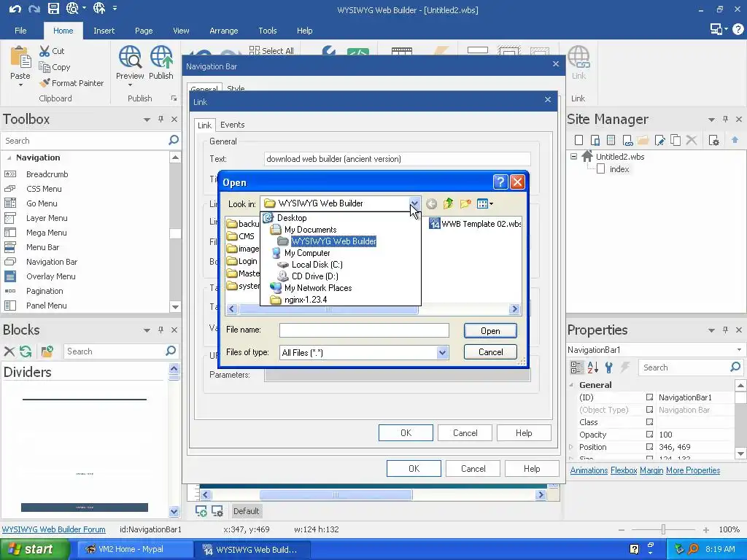
Task: Click New Page icon in Site Manager
Action: (x=578, y=140)
